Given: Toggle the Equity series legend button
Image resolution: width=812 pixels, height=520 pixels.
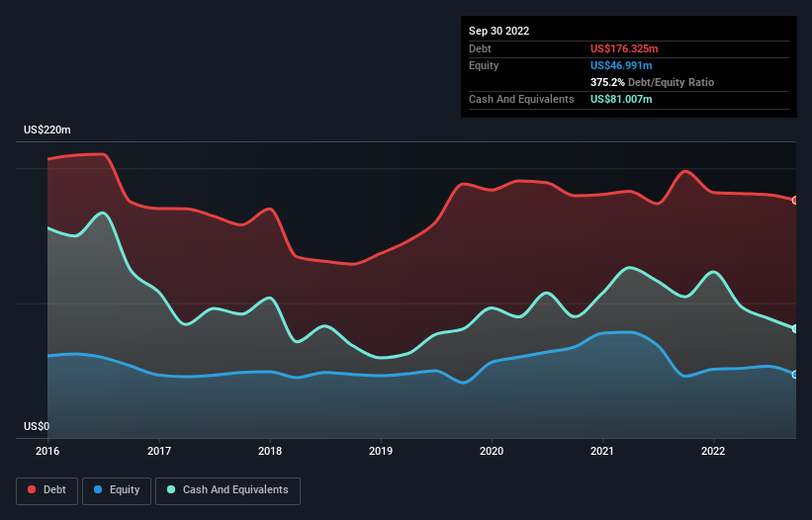Looking at the screenshot, I should pos(117,490).
